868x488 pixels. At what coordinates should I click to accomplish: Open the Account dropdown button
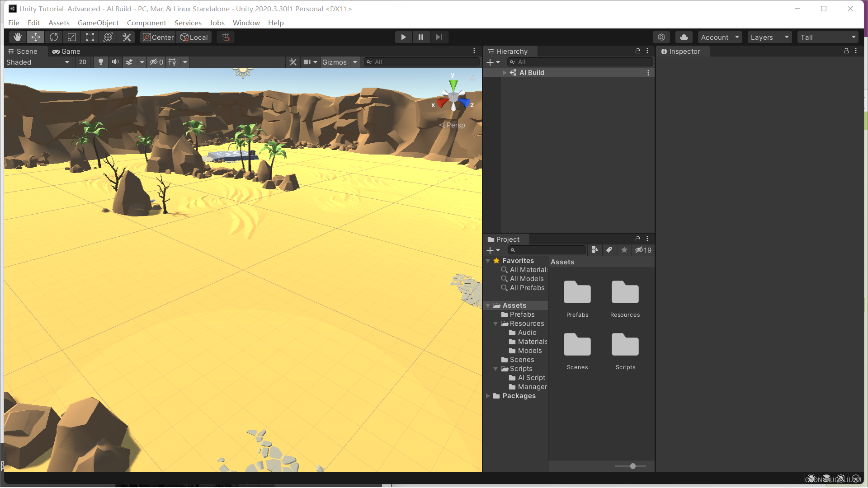(x=720, y=37)
